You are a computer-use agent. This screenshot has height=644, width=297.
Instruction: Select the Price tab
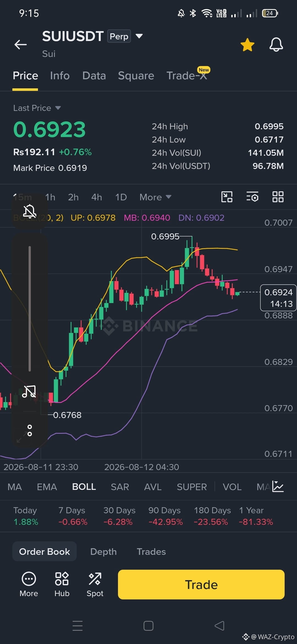pyautogui.click(x=25, y=76)
